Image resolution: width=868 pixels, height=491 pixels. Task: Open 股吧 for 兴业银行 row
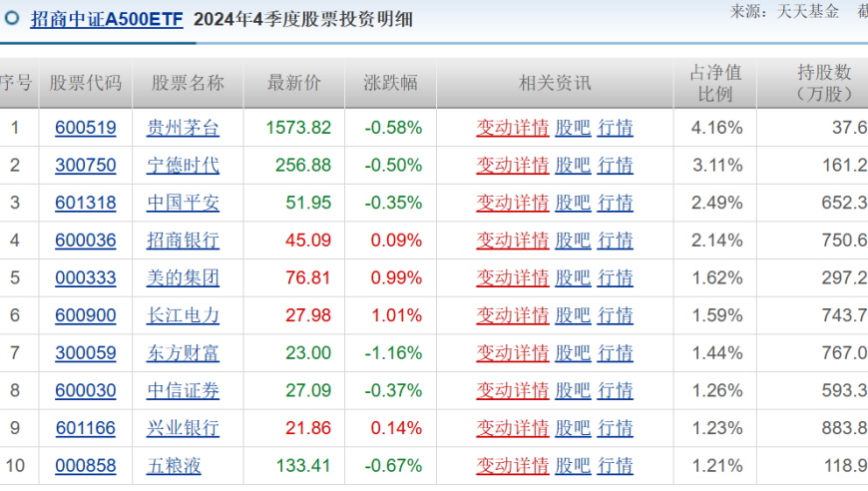573,428
